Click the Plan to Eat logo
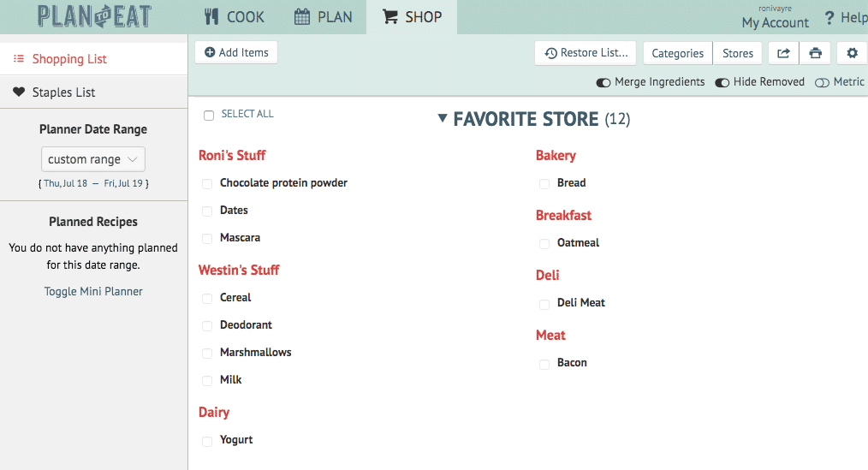Screen dimensions: 868x470 pyautogui.click(x=95, y=16)
